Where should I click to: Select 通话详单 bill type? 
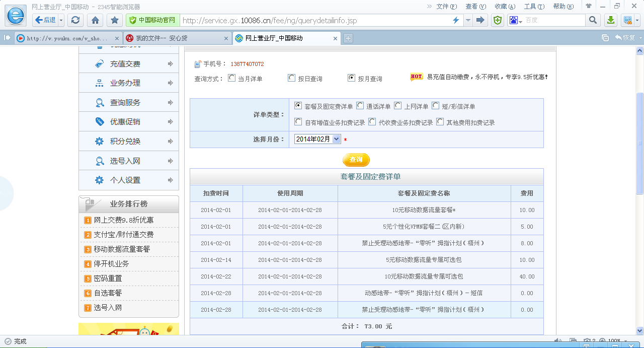(360, 106)
